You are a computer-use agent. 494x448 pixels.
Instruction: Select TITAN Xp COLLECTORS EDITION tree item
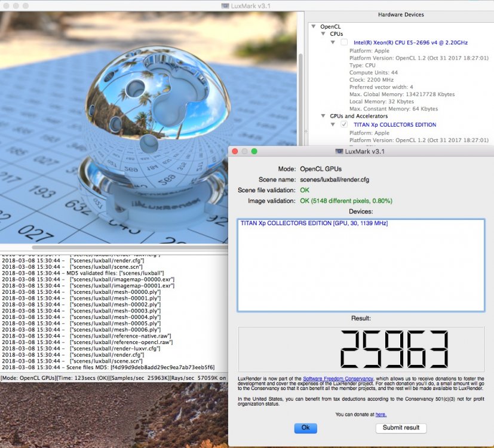point(395,125)
